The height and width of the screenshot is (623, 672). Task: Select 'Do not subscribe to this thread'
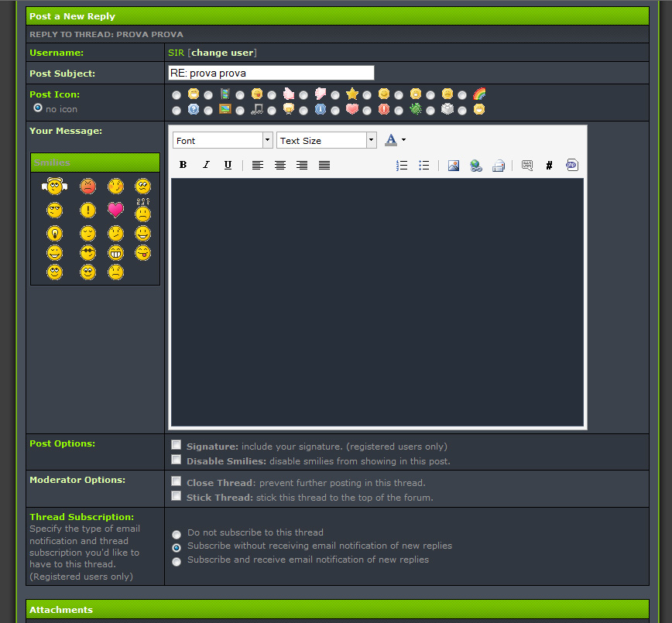coord(177,534)
